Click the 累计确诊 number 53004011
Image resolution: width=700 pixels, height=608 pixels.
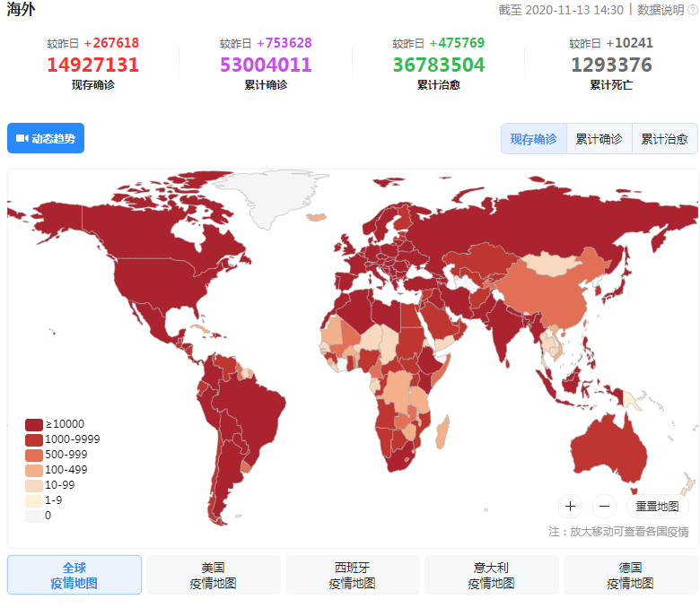coord(266,65)
